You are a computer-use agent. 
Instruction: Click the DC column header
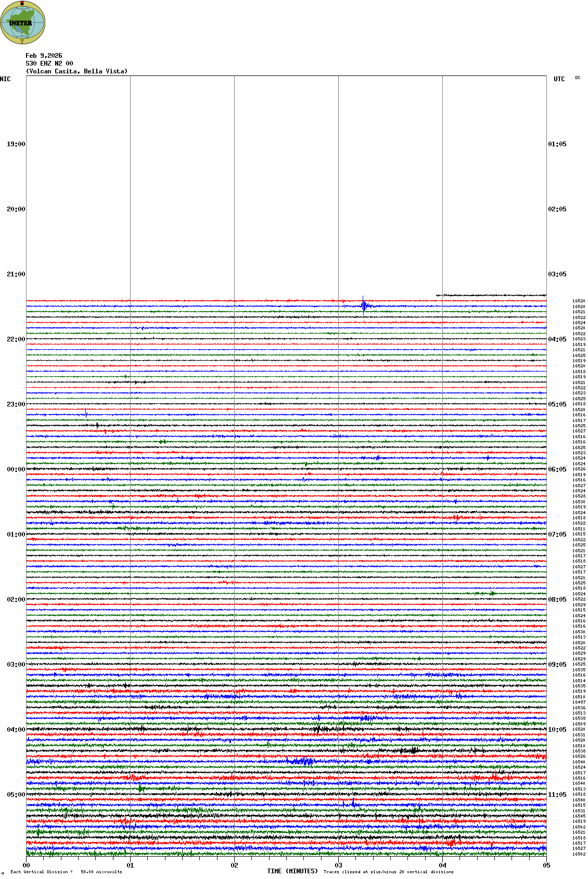point(578,78)
